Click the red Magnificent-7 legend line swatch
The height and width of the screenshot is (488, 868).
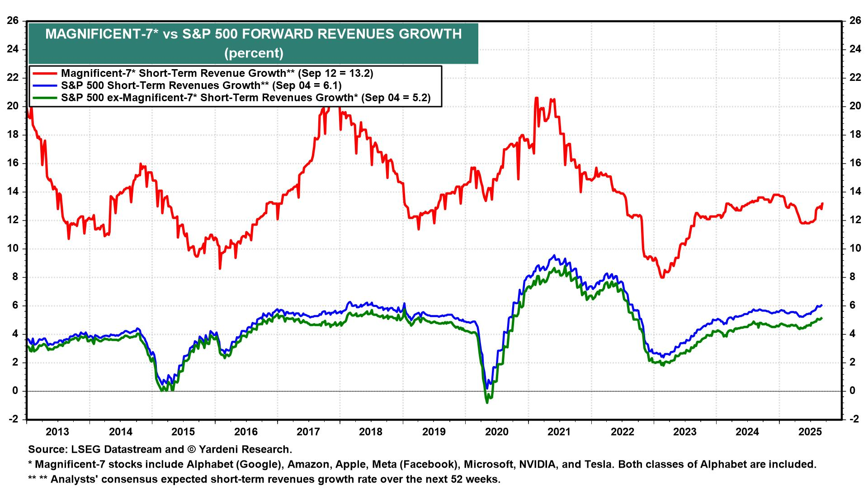[44, 73]
